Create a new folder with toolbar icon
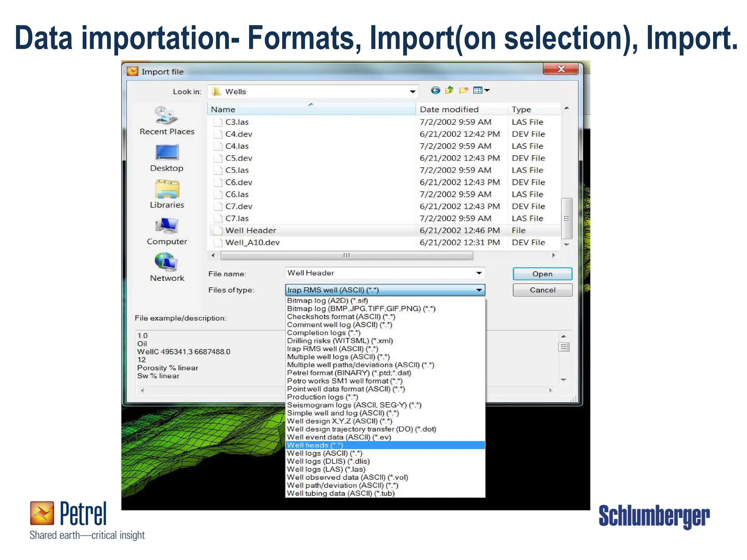This screenshot has height=560, width=747. 464,90
